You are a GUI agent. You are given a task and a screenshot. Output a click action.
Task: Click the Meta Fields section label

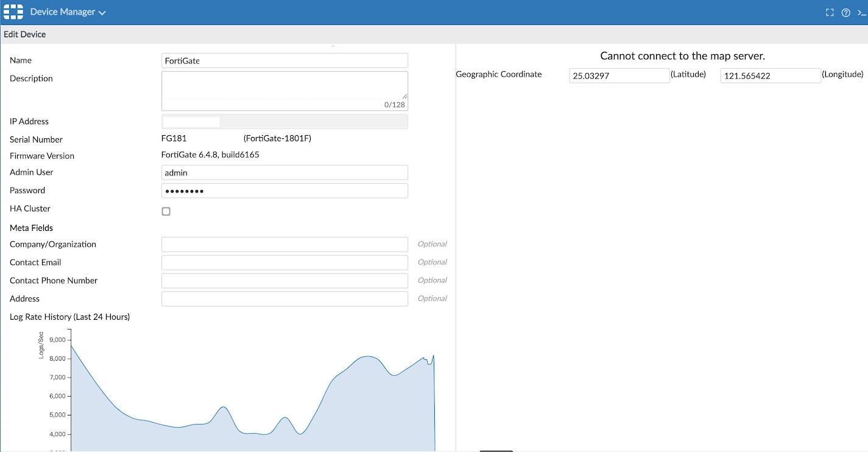[x=32, y=228]
